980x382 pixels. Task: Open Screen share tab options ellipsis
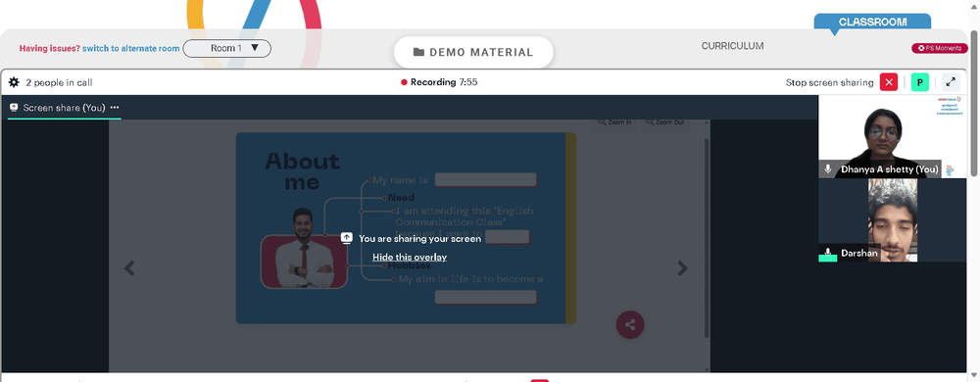click(x=115, y=108)
